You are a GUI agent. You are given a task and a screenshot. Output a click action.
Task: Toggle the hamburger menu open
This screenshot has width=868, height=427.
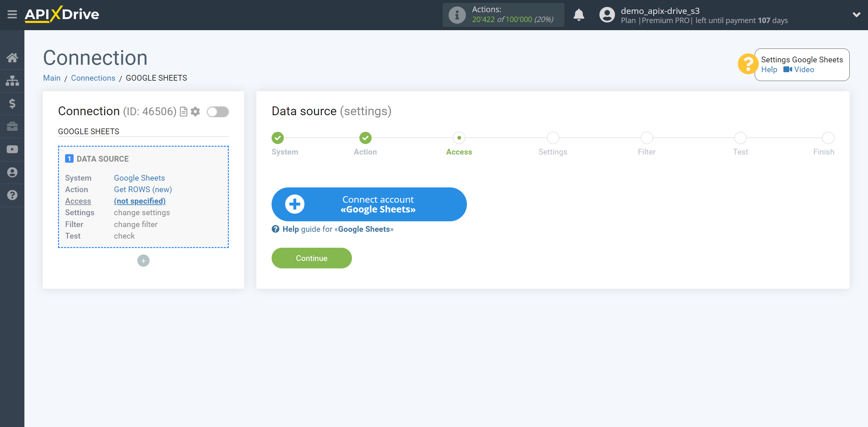tap(12, 15)
